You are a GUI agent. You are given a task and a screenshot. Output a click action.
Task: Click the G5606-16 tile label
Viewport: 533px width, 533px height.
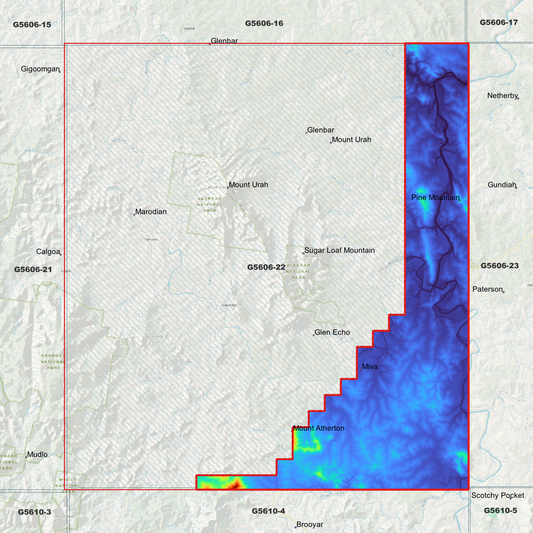tap(264, 23)
